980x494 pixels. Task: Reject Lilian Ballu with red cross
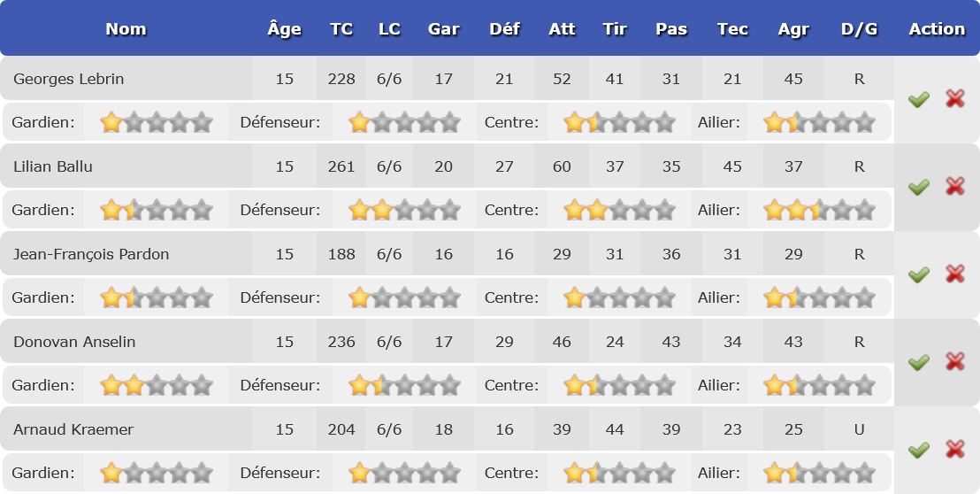point(955,187)
